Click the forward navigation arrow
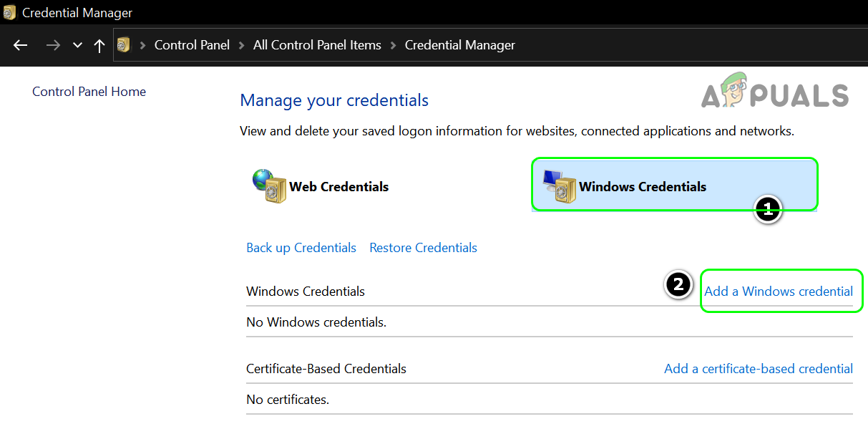The image size is (868, 424). [53, 45]
